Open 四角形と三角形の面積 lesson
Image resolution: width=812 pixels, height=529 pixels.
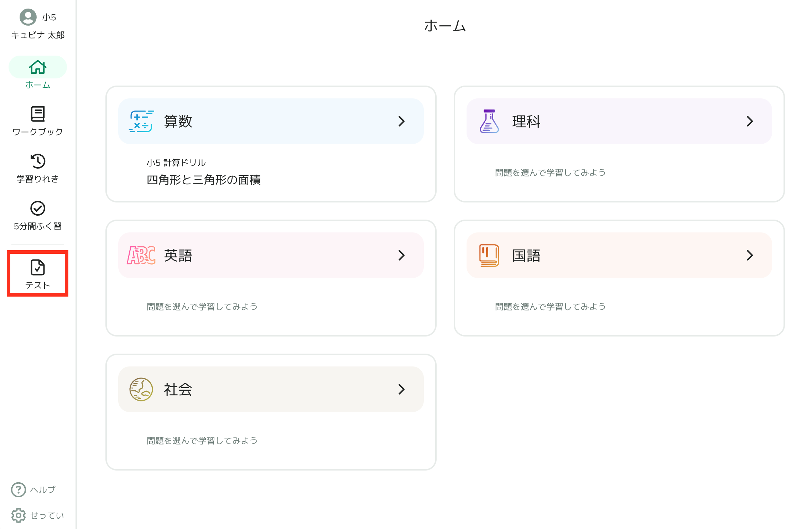(x=203, y=180)
